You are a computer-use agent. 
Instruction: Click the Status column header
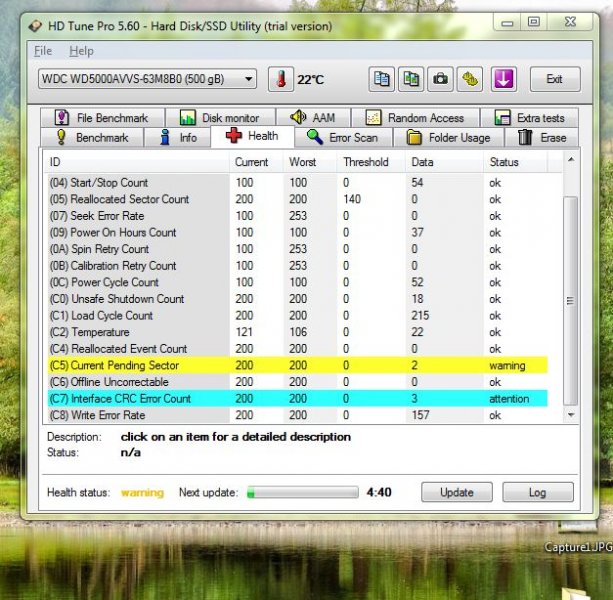pos(515,162)
